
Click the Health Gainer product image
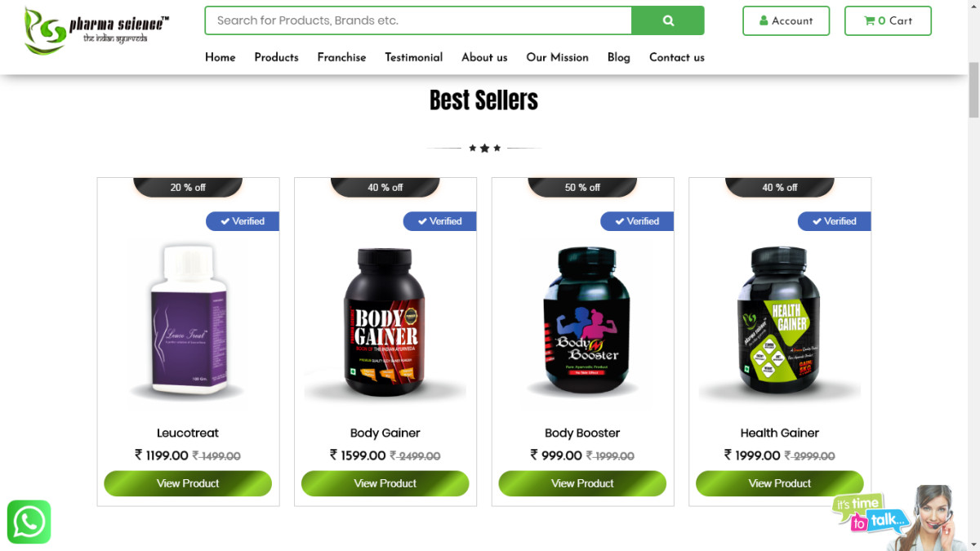coord(780,322)
